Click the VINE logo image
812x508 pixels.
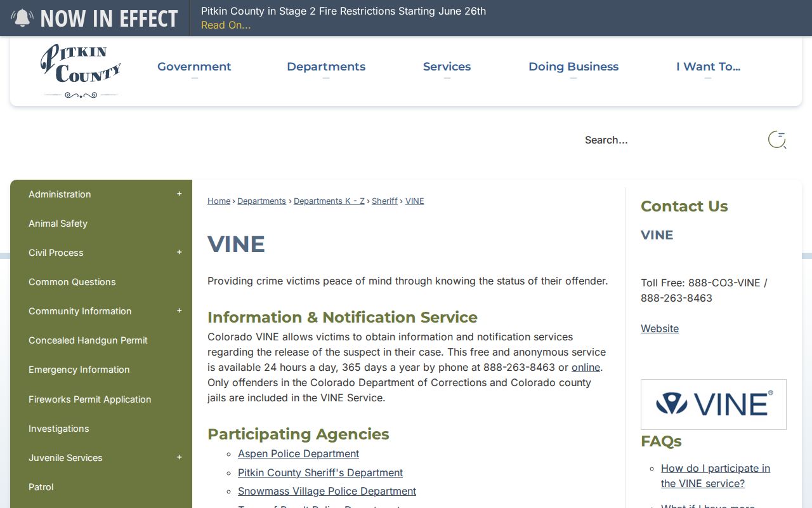point(714,404)
